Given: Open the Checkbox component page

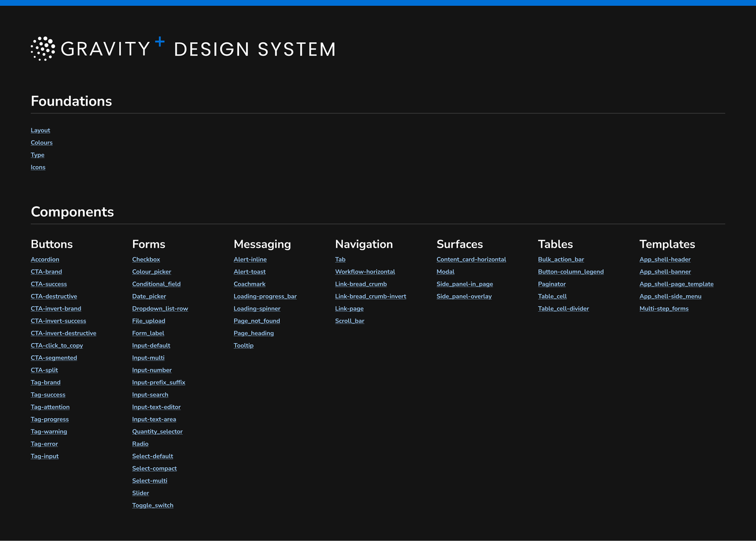Looking at the screenshot, I should pyautogui.click(x=146, y=259).
